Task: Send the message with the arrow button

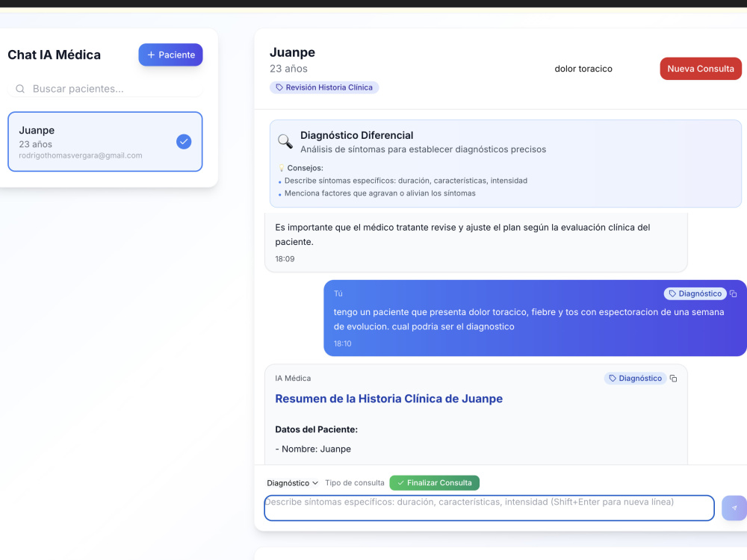Action: click(734, 508)
